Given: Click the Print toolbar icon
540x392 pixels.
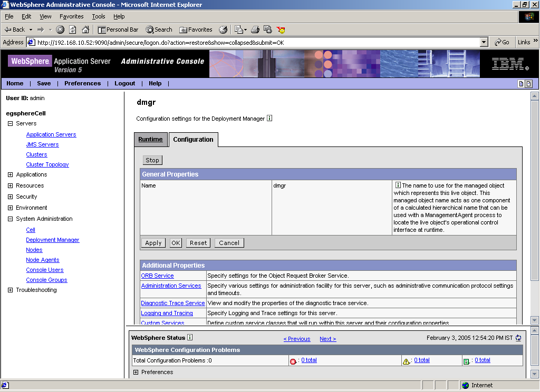Looking at the screenshot, I should click(x=255, y=30).
